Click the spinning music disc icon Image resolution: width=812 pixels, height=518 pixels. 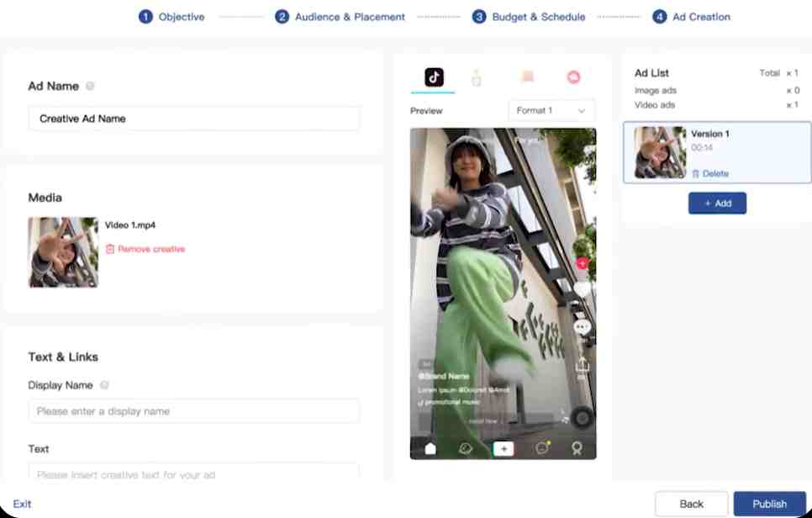coord(583,417)
